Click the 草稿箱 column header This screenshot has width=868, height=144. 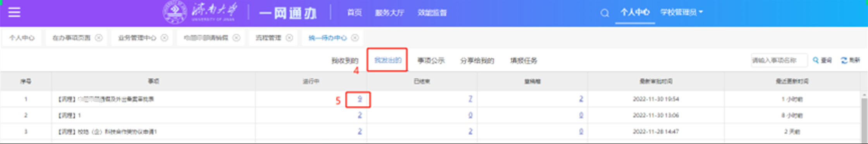(532, 81)
